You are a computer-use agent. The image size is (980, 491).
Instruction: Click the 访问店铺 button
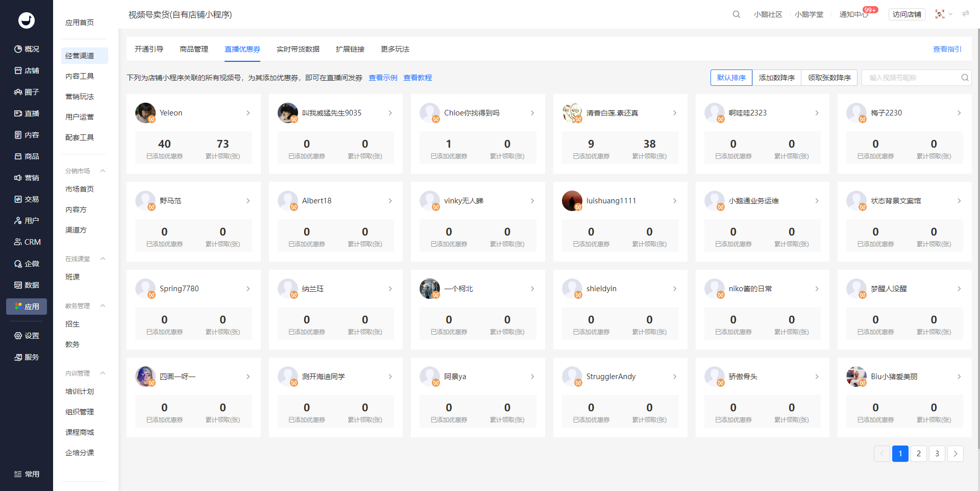[906, 14]
